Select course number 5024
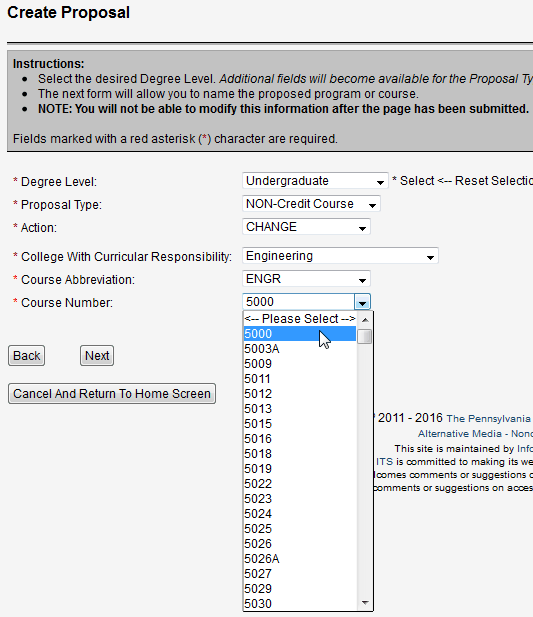Screen dimensions: 533x617 pos(300,514)
